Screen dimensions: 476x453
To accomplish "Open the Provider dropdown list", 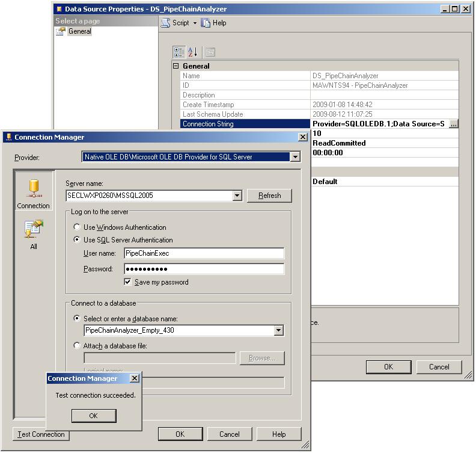I will 294,157.
